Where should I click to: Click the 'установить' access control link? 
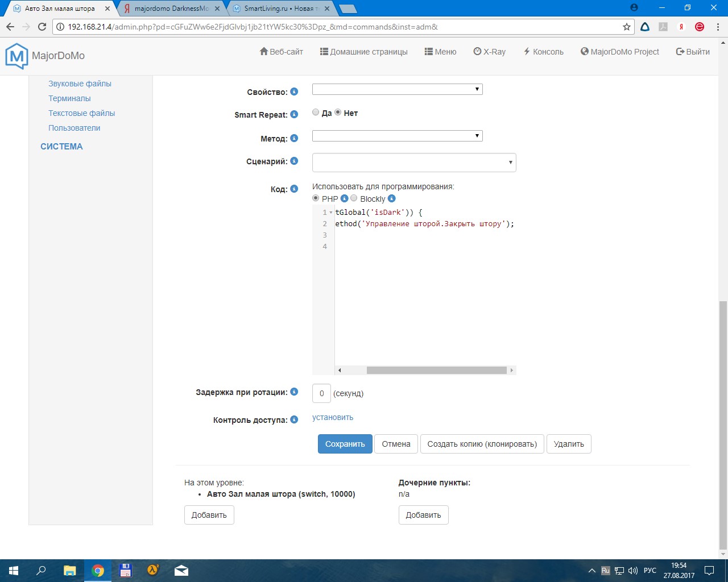click(x=333, y=417)
